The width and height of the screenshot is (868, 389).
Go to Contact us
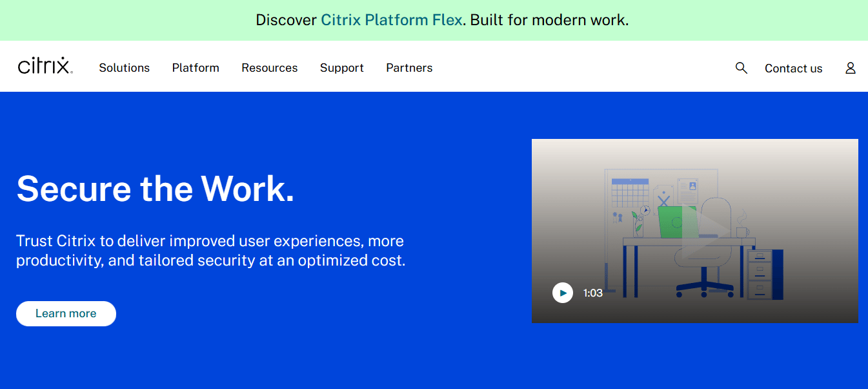[794, 68]
